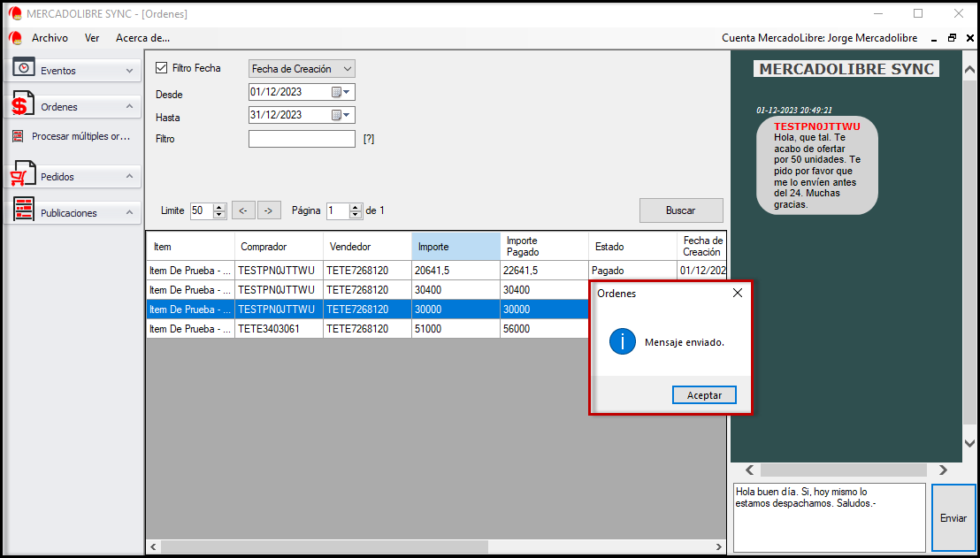
Task: Select the order row with Importe 30400
Action: click(x=369, y=290)
